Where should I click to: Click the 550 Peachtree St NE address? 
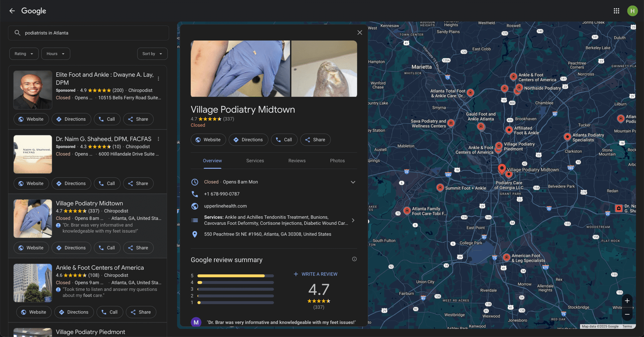268,234
